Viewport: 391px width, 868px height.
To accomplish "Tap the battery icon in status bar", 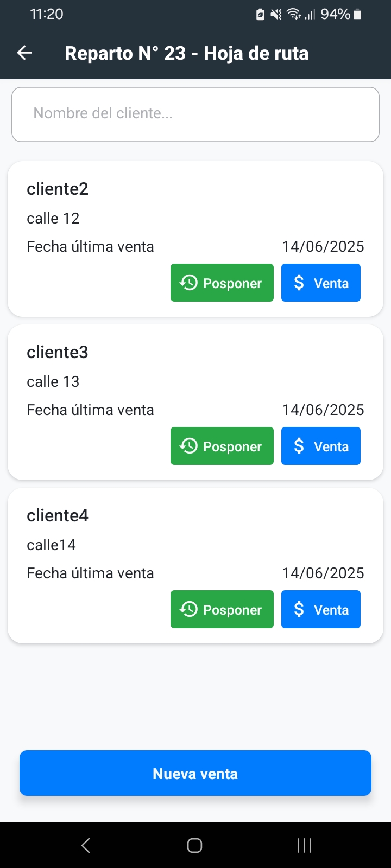I will (x=357, y=14).
